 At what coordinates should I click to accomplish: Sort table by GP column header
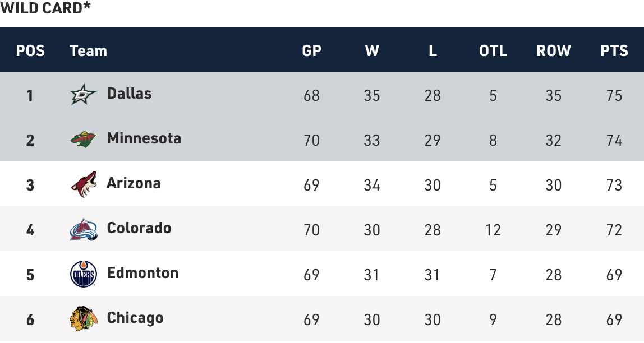coord(311,51)
